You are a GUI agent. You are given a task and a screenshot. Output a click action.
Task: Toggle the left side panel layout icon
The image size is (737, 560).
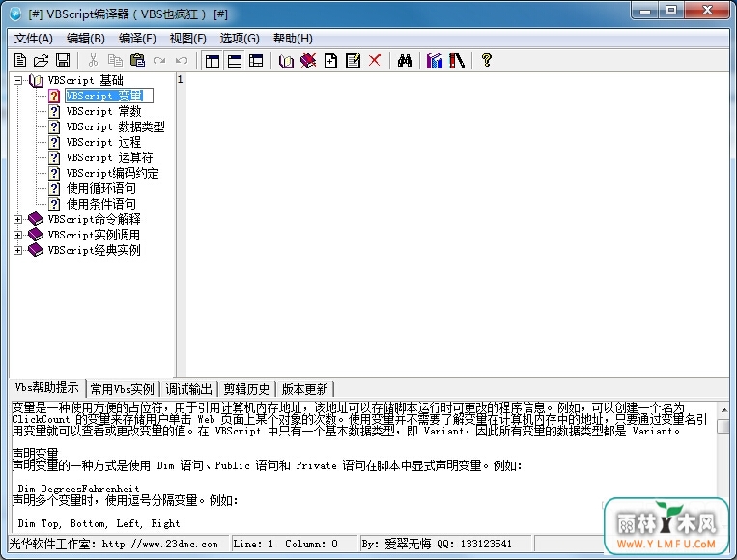tap(212, 61)
